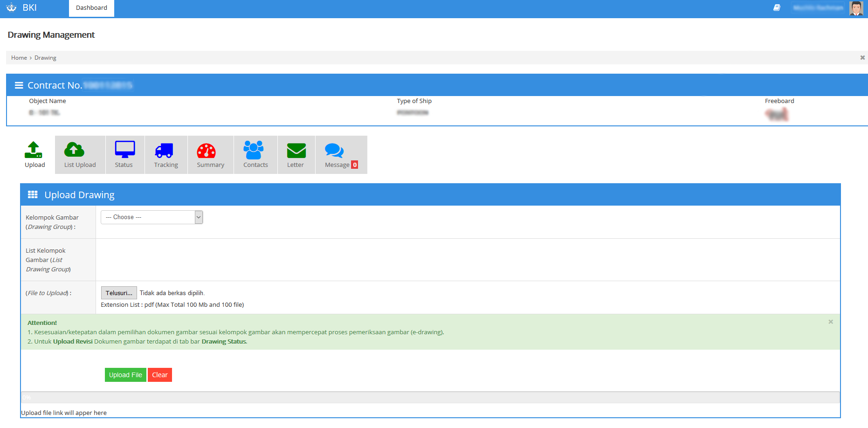Click the Upload Drawing grid icon
This screenshot has width=868, height=428.
pos(33,195)
